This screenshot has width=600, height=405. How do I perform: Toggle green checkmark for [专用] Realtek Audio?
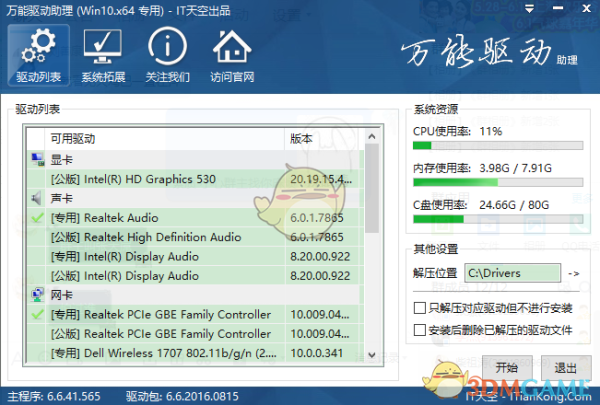point(37,218)
